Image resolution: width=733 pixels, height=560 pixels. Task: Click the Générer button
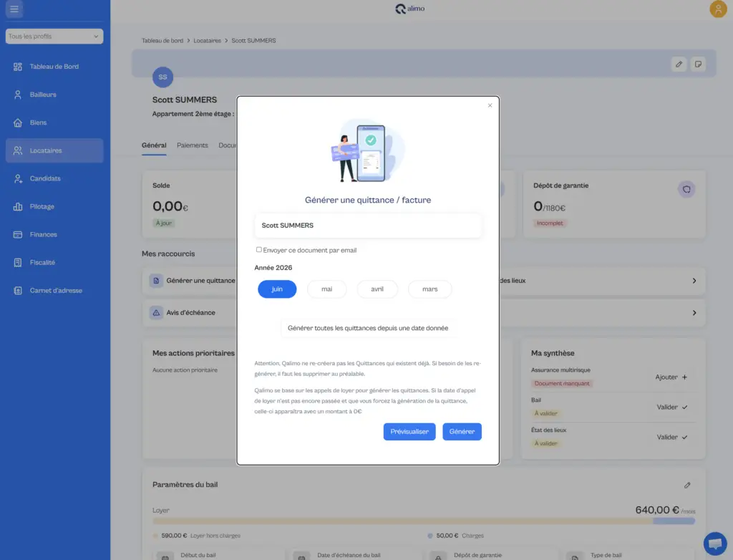click(462, 432)
